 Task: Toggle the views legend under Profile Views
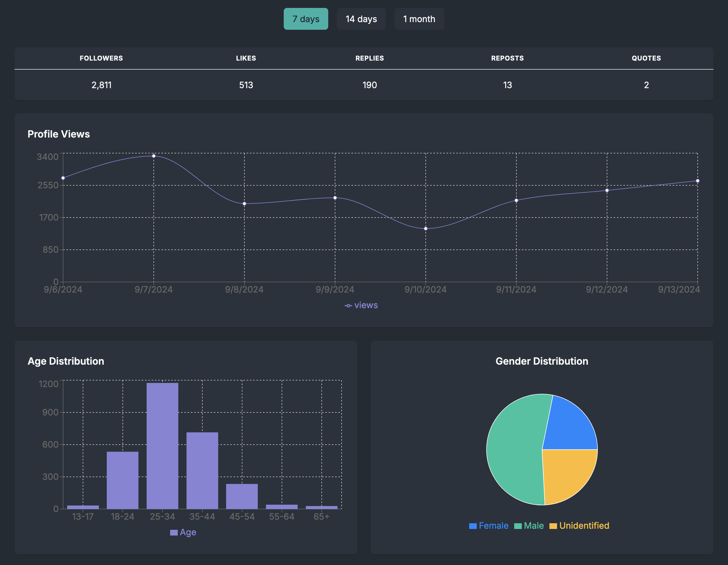click(x=361, y=305)
